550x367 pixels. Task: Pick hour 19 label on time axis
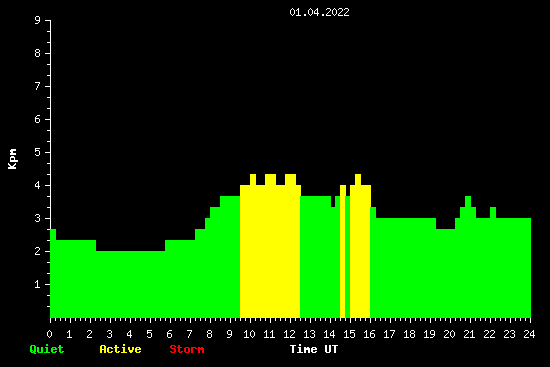pyautogui.click(x=429, y=334)
